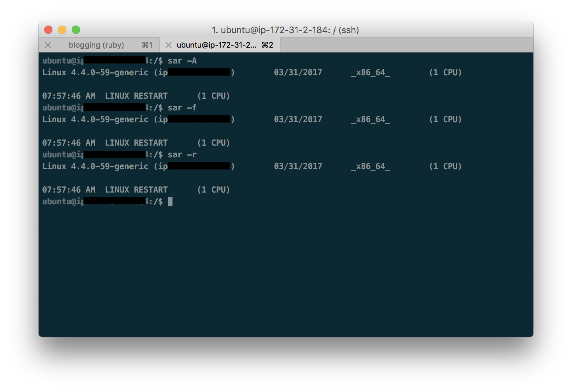Click 'Linux 4.4.0-59-generic' under the sar -r command
The image size is (572, 392).
[x=95, y=166]
